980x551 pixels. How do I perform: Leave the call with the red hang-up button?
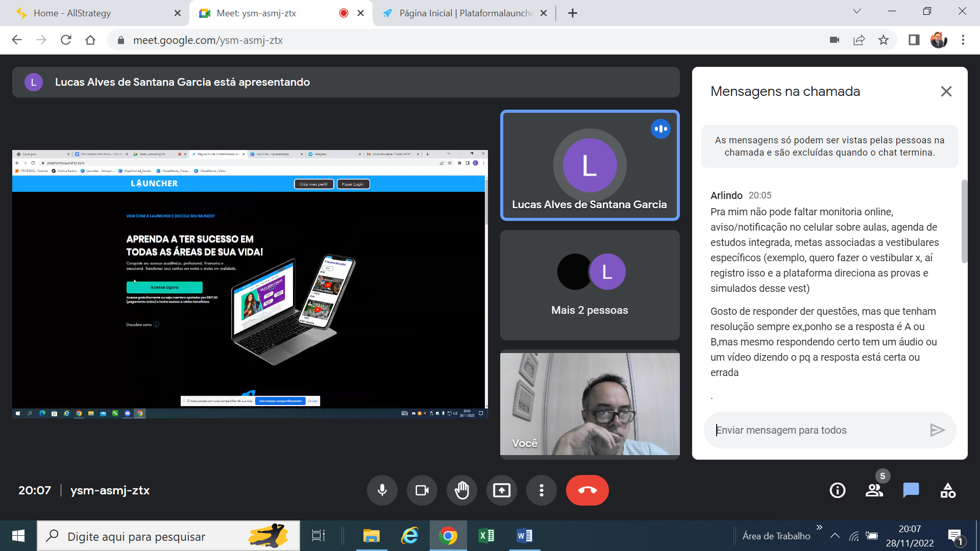(587, 490)
